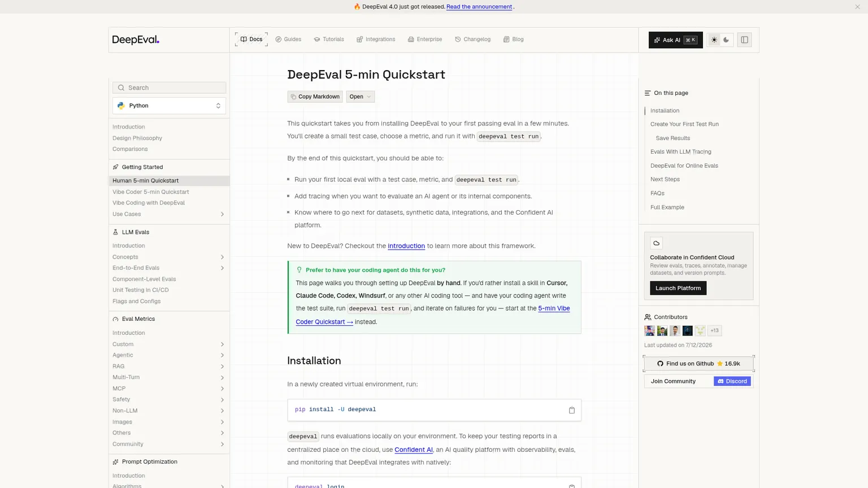The width and height of the screenshot is (868, 488).
Task: Switch to dark theme moon icon
Action: (726, 40)
